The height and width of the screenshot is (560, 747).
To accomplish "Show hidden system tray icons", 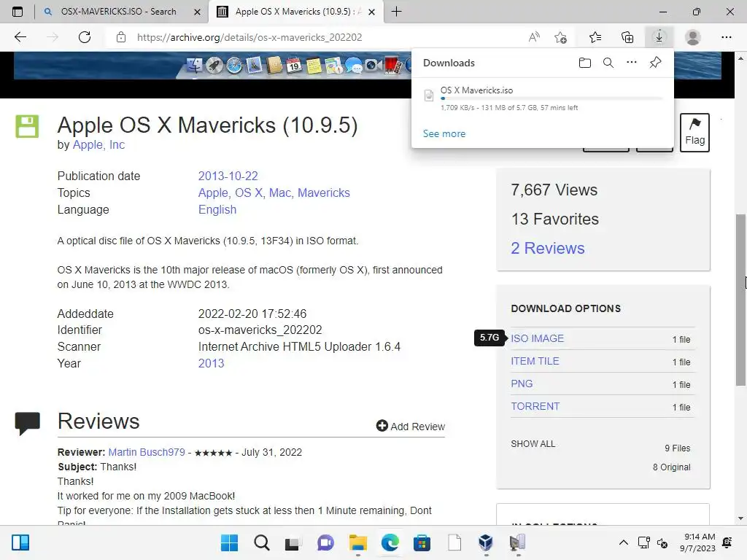I will coord(623,542).
